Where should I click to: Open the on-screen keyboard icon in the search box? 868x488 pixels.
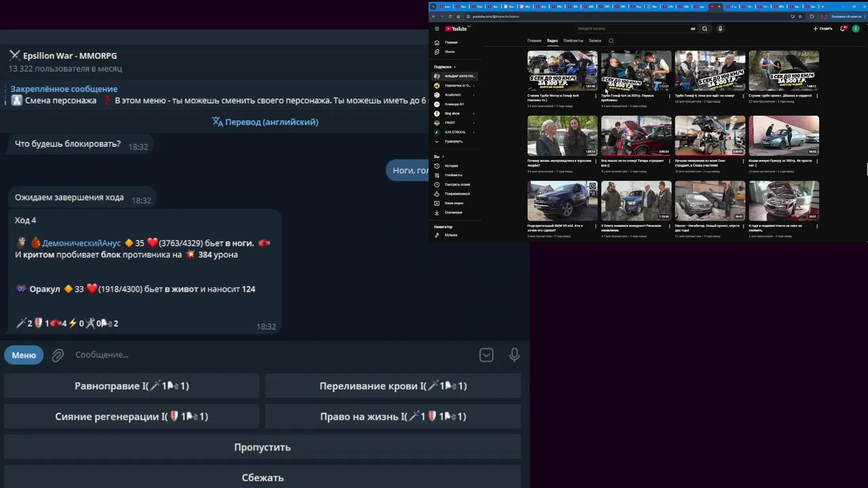[692, 28]
